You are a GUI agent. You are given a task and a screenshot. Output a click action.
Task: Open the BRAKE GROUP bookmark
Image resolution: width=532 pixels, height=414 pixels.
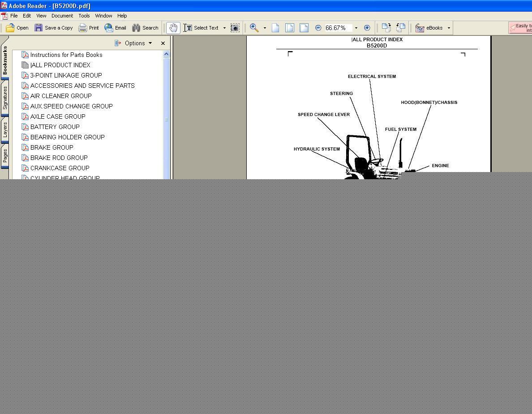pos(51,147)
